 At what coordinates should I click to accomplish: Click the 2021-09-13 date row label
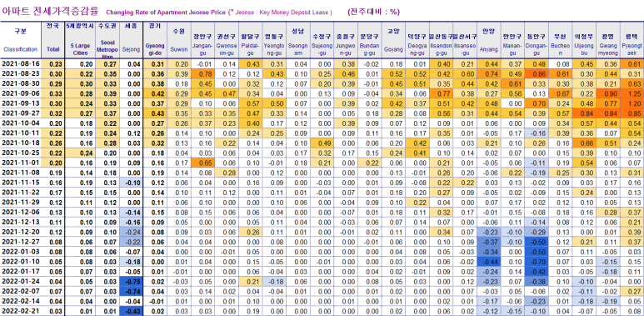point(21,103)
